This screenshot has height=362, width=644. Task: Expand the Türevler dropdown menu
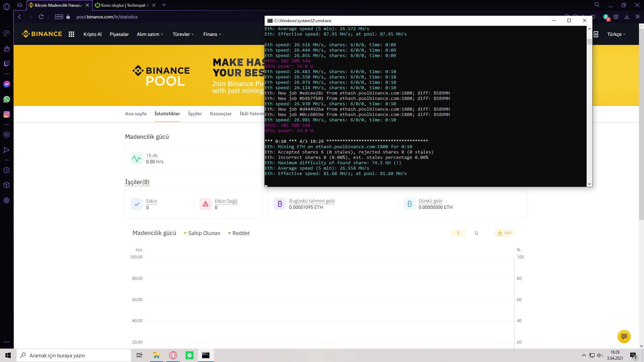click(x=183, y=34)
